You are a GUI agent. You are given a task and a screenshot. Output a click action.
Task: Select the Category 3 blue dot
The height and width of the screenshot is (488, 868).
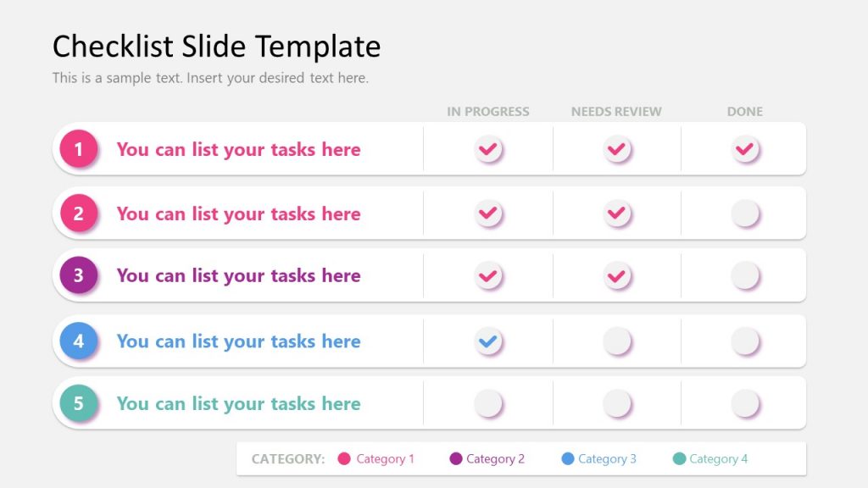[568, 459]
